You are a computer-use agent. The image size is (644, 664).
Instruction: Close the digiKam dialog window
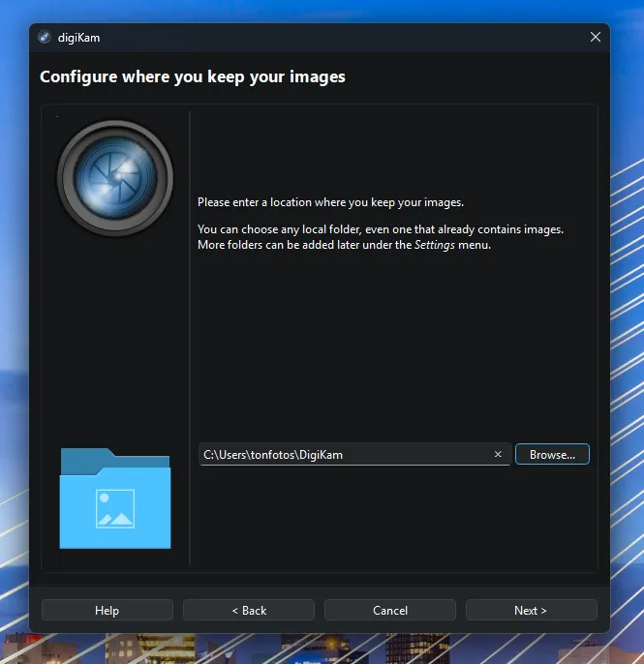click(x=596, y=37)
